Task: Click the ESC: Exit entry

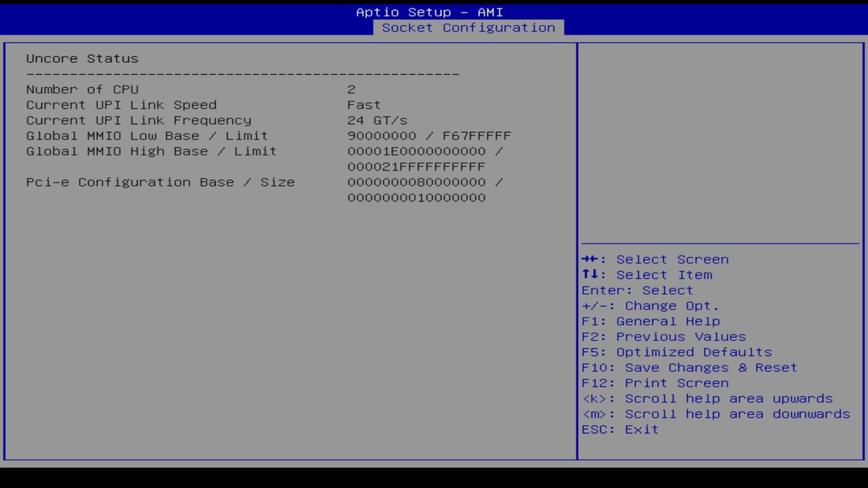Action: point(619,429)
